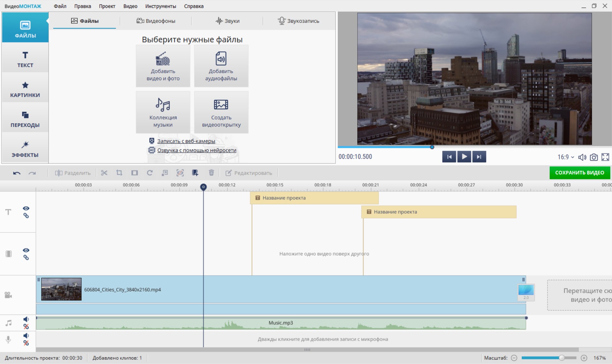Click the black bars frame icon

coord(134,173)
